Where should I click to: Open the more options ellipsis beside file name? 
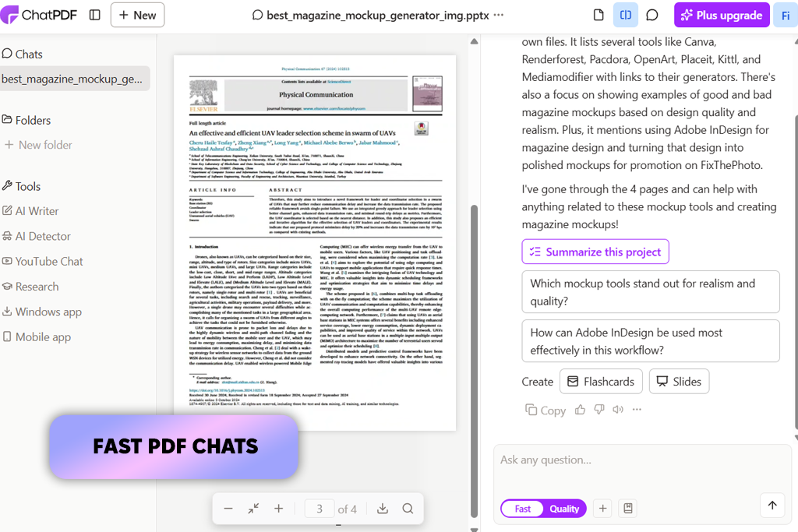pyautogui.click(x=499, y=16)
